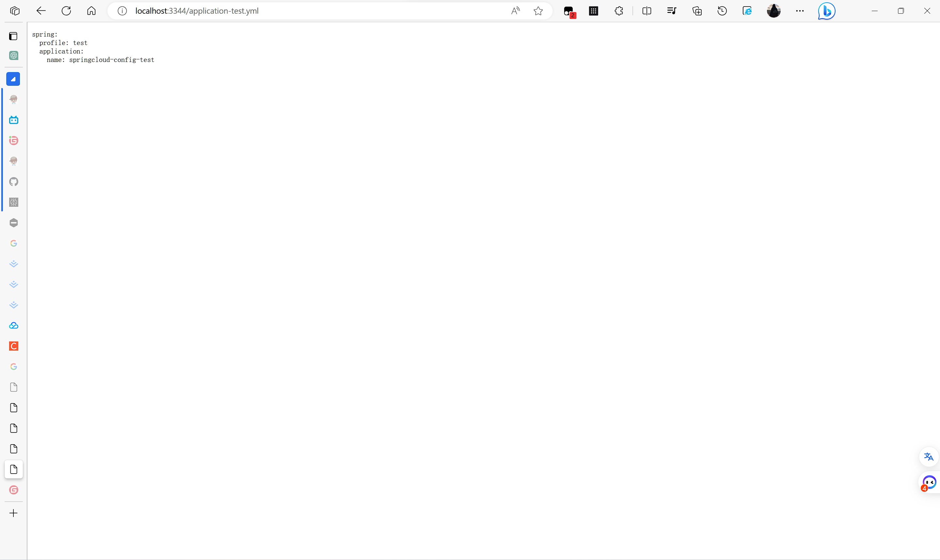Open the user profile avatar
This screenshot has width=940, height=560.
pos(773,11)
